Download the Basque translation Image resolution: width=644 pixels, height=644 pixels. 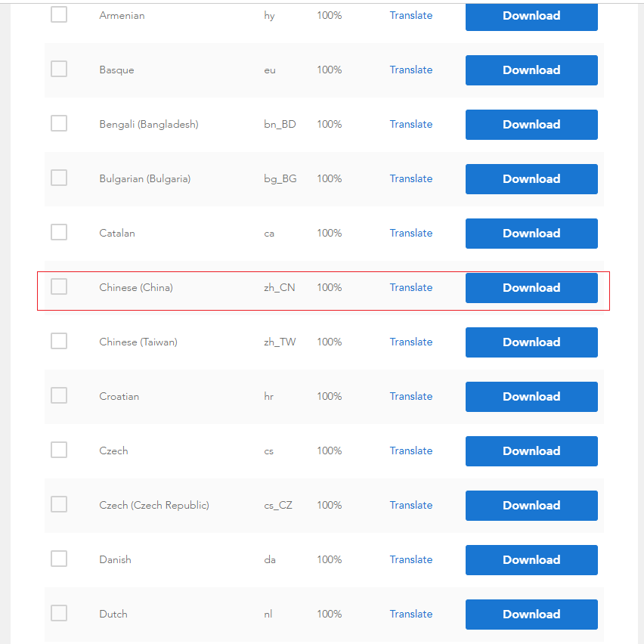click(x=531, y=70)
